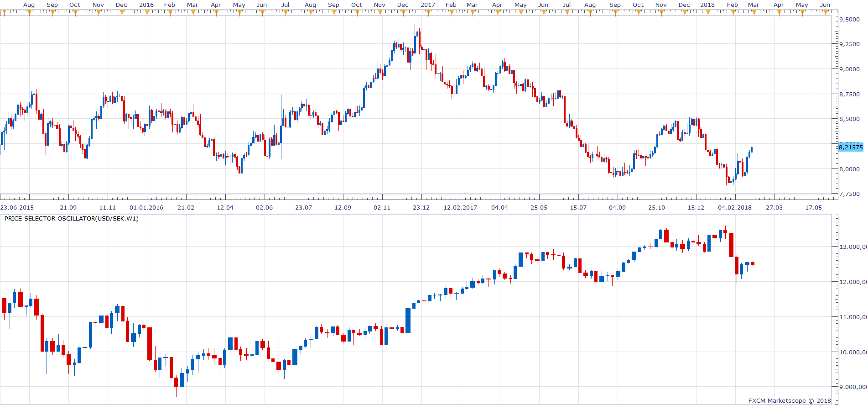868x405 pixels.
Task: Click the 9,0000 price axis label
Action: click(x=850, y=69)
